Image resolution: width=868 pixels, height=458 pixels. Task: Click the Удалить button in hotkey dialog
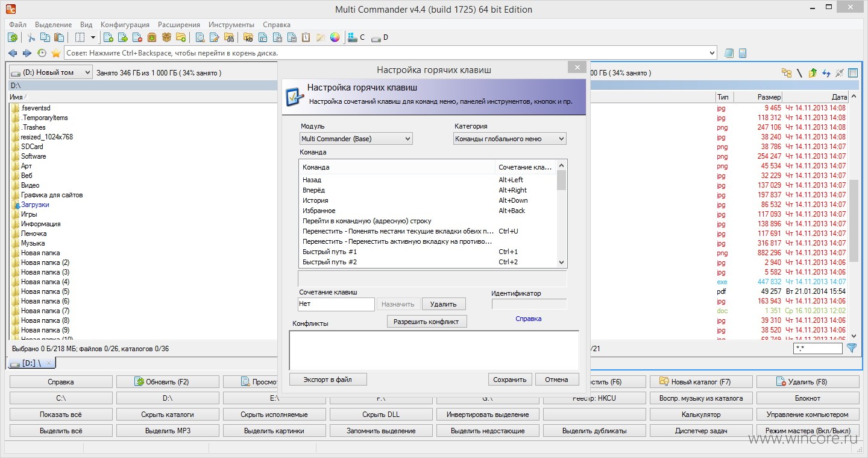444,304
